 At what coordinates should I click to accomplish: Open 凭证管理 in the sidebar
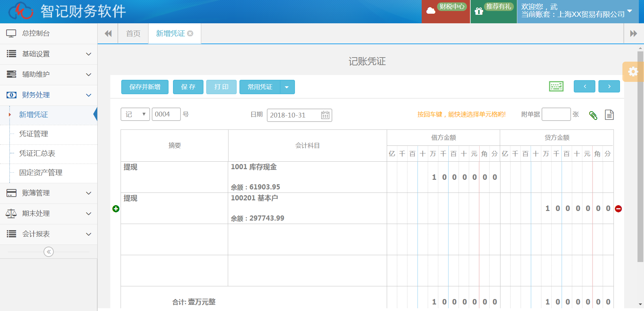34,134
